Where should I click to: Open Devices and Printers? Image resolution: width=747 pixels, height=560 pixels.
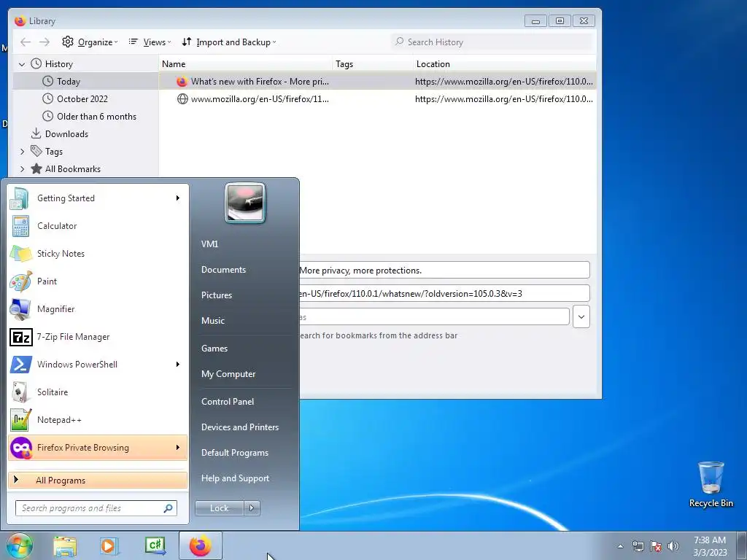tap(239, 427)
